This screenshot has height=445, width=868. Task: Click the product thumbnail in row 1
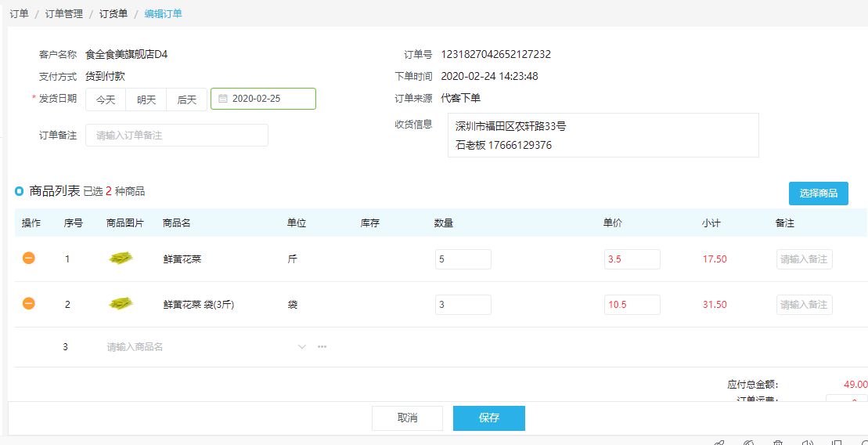coord(121,258)
